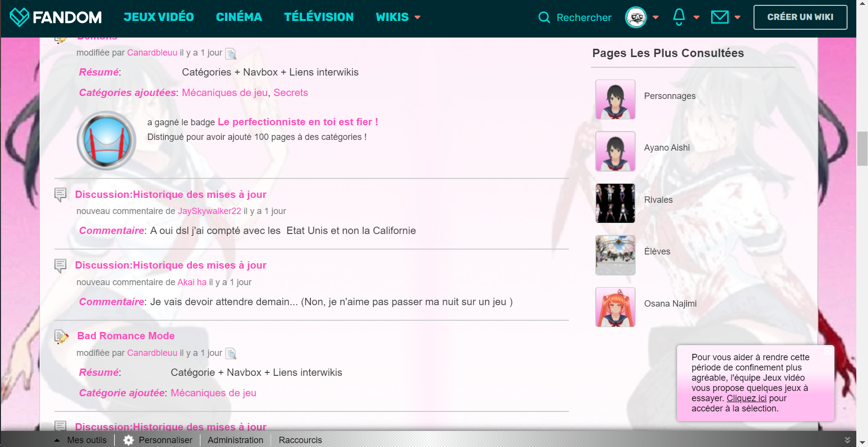Click the comment icon beside Akai ha's discussion
This screenshot has width=868, height=447.
(x=60, y=266)
